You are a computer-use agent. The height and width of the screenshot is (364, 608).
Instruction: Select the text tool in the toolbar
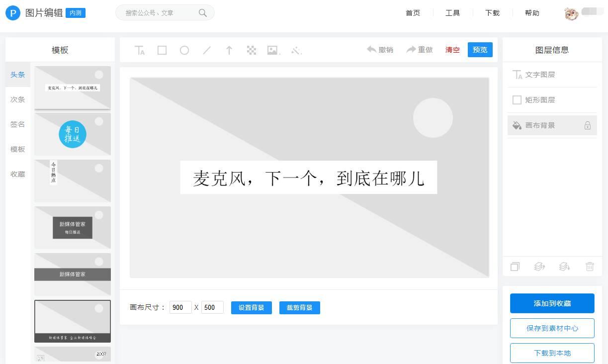point(140,50)
